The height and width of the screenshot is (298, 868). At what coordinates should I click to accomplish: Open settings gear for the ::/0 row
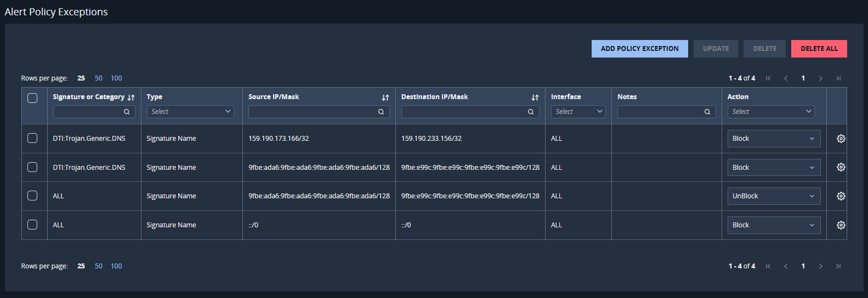(841, 225)
